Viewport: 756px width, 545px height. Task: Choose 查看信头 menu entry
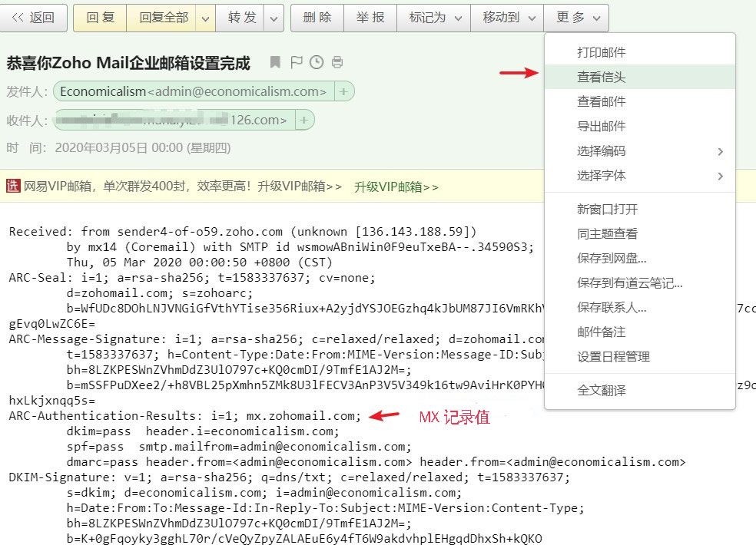point(640,77)
